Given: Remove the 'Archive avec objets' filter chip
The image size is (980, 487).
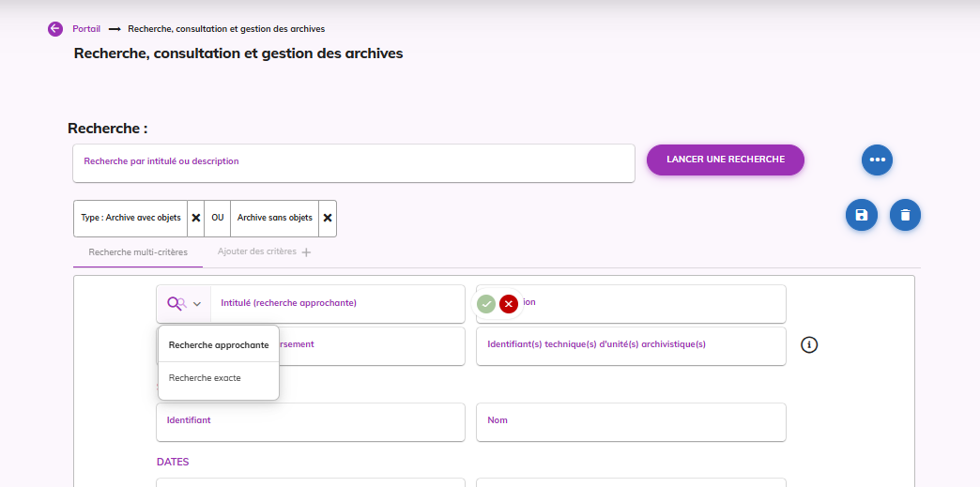Looking at the screenshot, I should (196, 218).
